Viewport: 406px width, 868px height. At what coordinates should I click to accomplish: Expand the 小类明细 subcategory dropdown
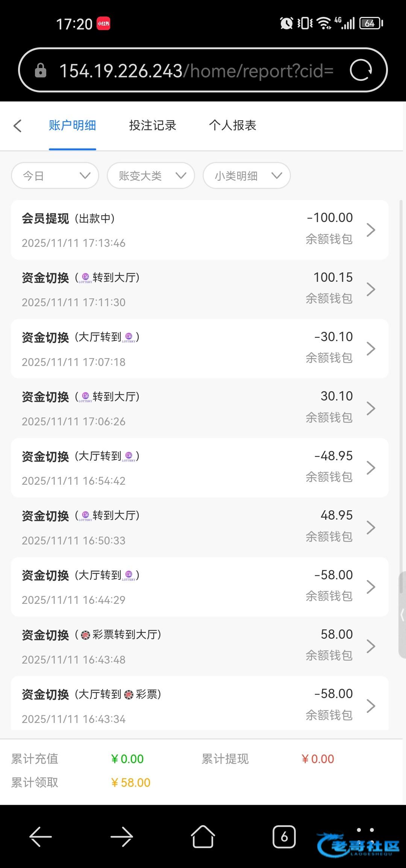[x=247, y=175]
